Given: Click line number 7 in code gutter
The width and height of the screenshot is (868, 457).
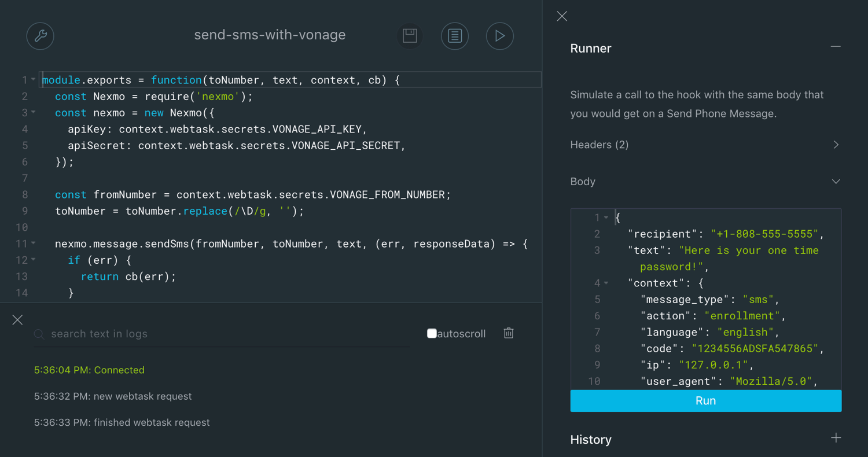Looking at the screenshot, I should (24, 178).
